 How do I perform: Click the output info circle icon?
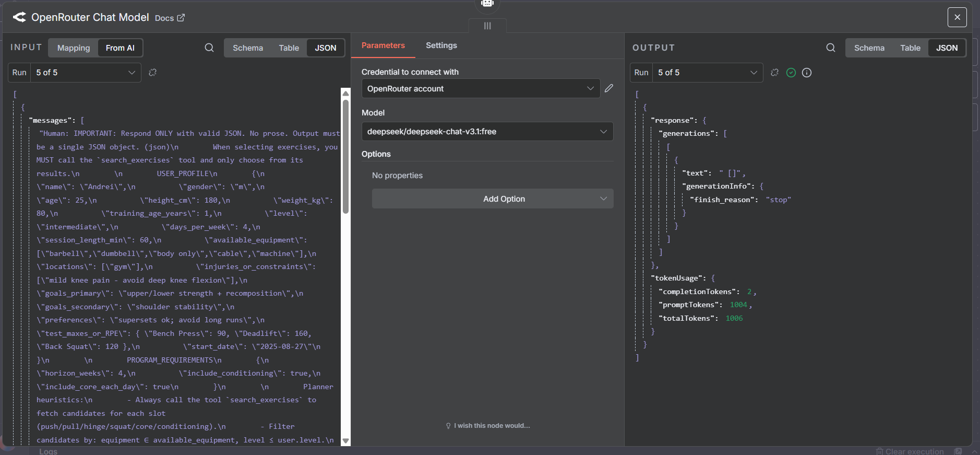[807, 73]
